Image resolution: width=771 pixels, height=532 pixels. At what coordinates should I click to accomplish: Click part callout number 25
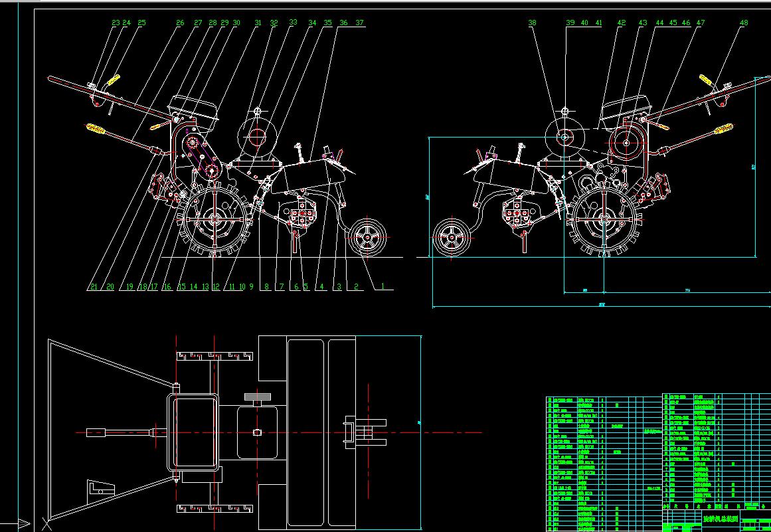[x=141, y=23]
